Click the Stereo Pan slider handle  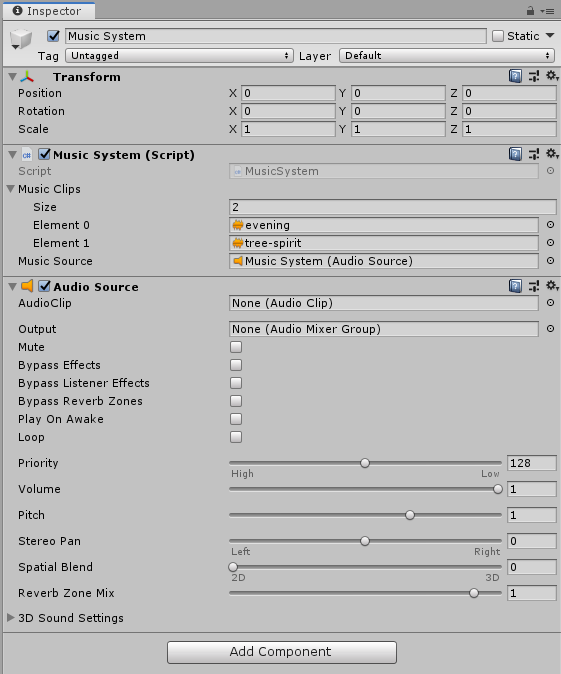(x=365, y=541)
